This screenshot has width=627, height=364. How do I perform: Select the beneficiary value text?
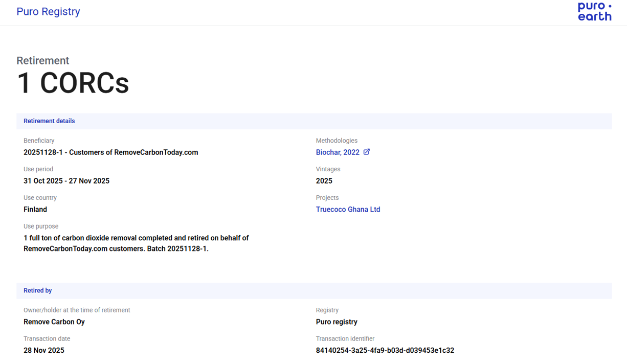coord(110,152)
